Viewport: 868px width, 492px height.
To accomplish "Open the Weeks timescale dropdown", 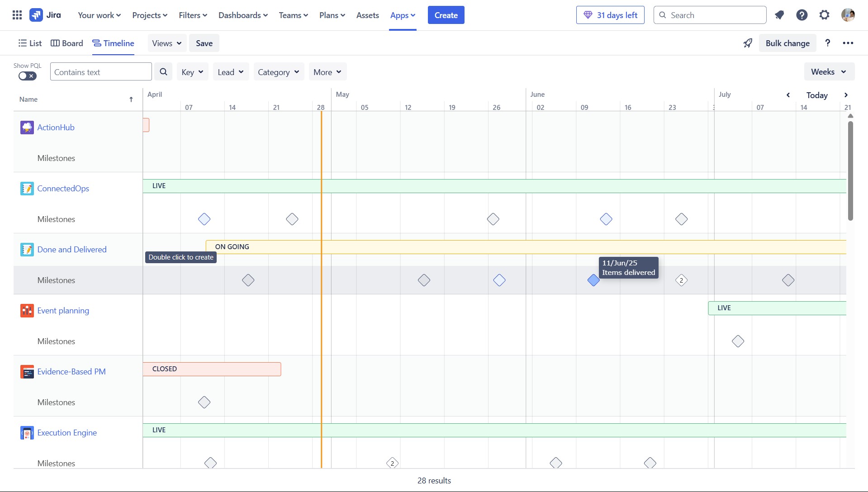I will point(829,71).
